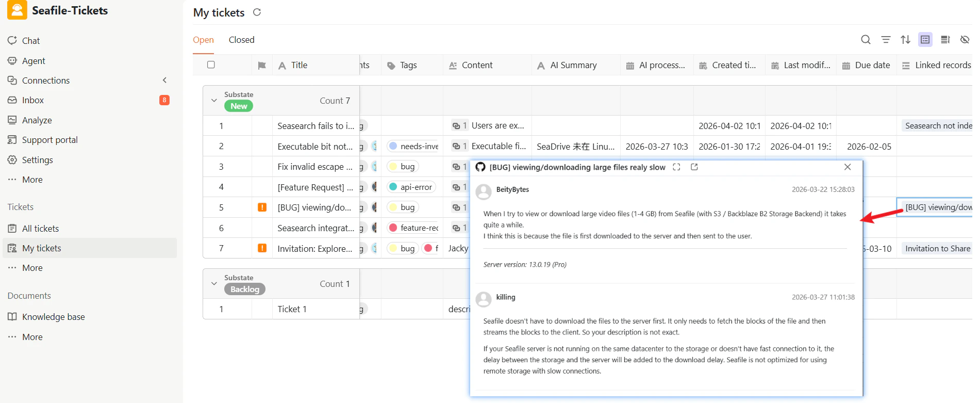
Task: Expand the popup to fullscreen
Action: (676, 167)
